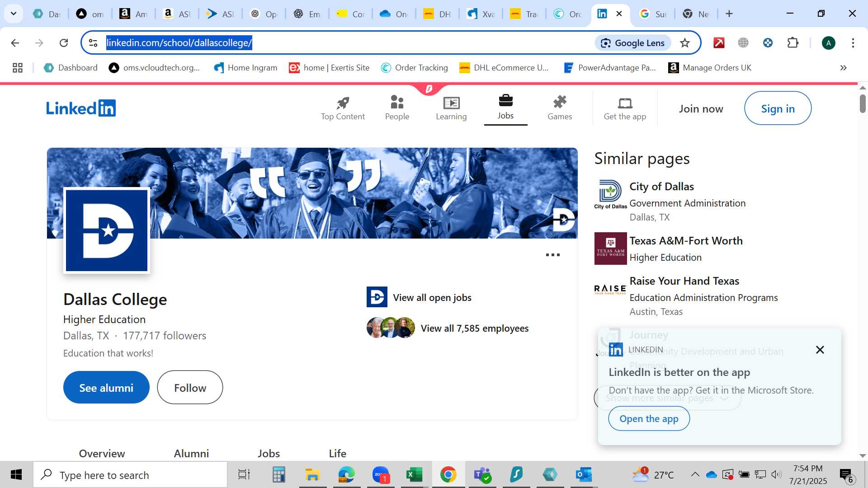868x488 pixels.
Task: Open site information icon in address bar
Action: point(93,43)
